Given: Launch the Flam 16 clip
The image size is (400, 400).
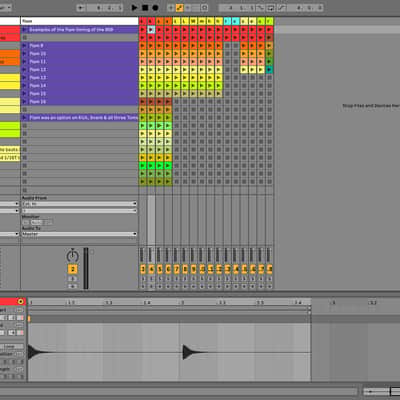Looking at the screenshot, I should [x=25, y=101].
